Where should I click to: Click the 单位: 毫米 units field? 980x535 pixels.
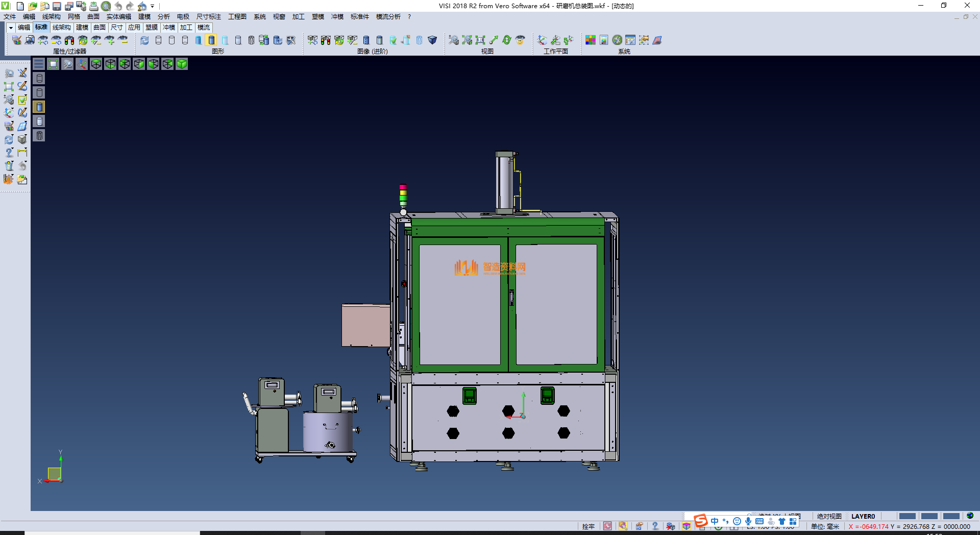tap(825, 526)
